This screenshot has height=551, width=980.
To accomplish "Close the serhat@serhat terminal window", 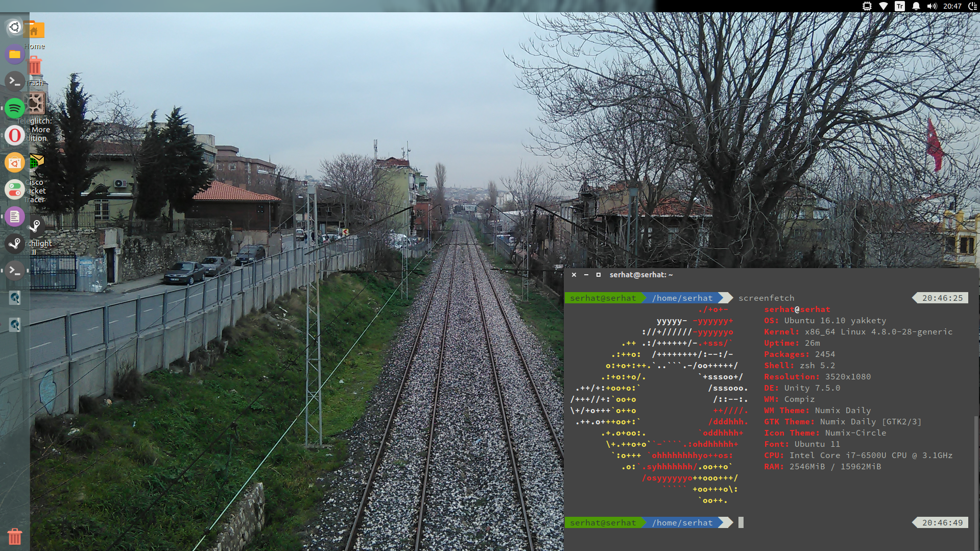I will tap(574, 275).
